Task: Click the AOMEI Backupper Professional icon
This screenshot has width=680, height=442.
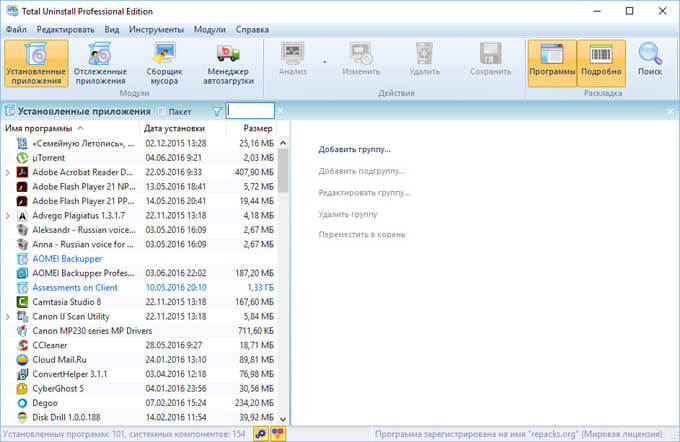Action: (22, 273)
